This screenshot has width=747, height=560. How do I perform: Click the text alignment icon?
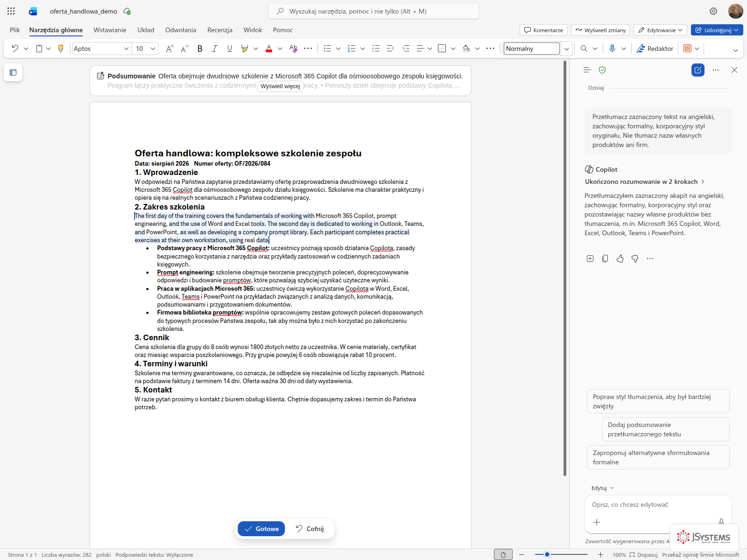[420, 49]
